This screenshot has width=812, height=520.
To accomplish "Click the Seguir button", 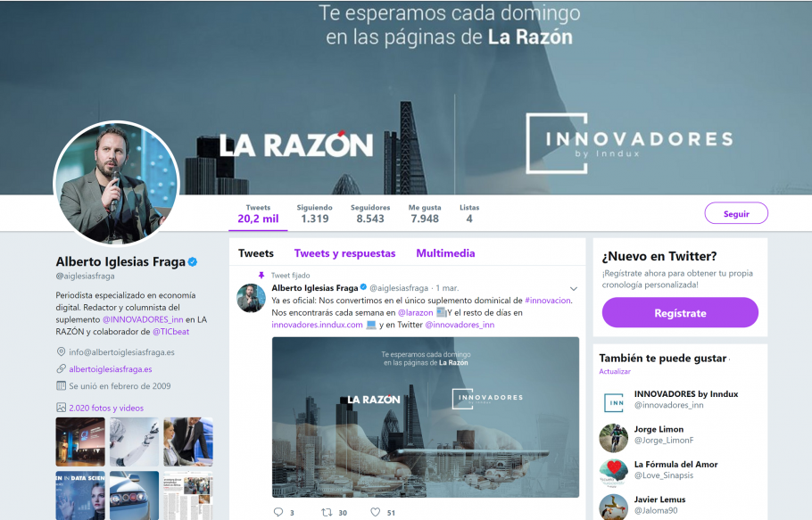I will tap(736, 213).
